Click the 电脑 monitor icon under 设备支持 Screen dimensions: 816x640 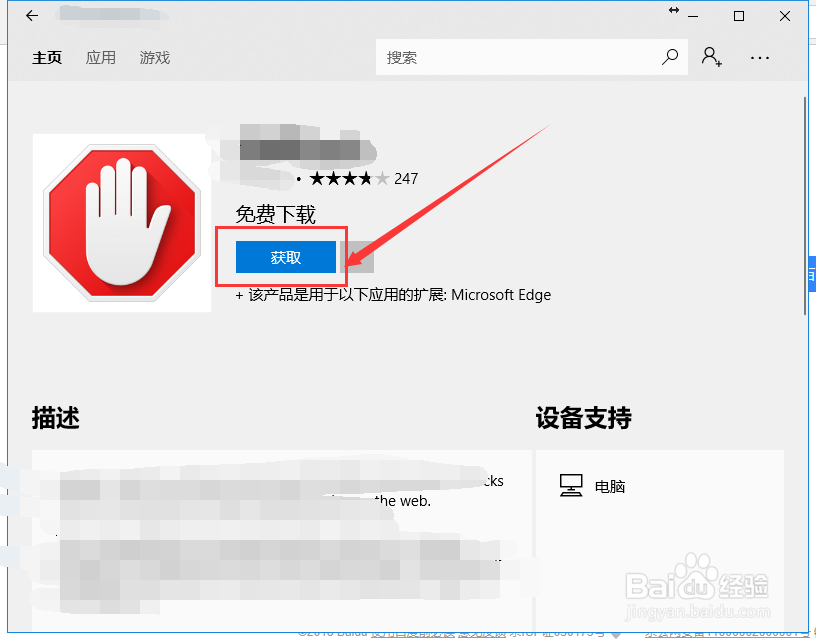coord(571,484)
